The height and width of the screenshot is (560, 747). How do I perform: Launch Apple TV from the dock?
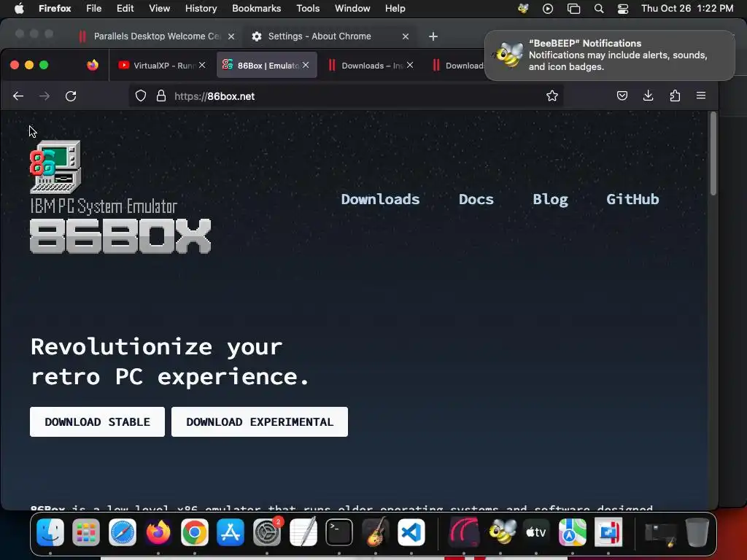[536, 532]
